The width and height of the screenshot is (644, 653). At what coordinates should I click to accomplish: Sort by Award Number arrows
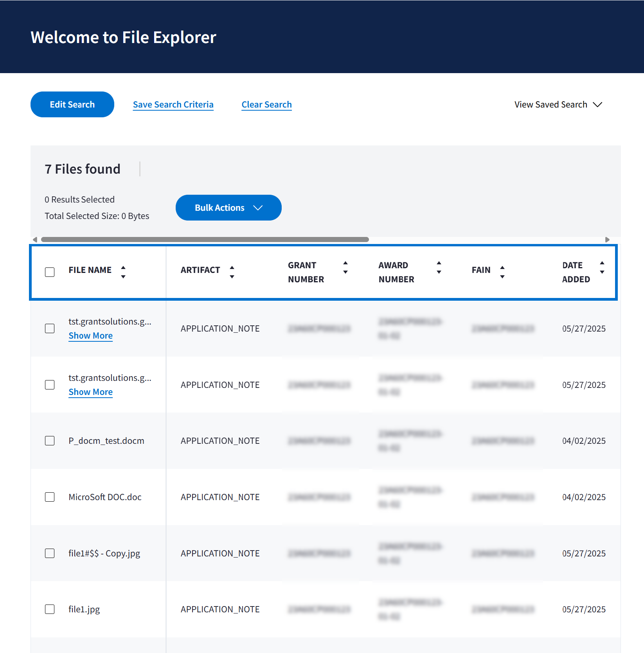[x=439, y=267]
